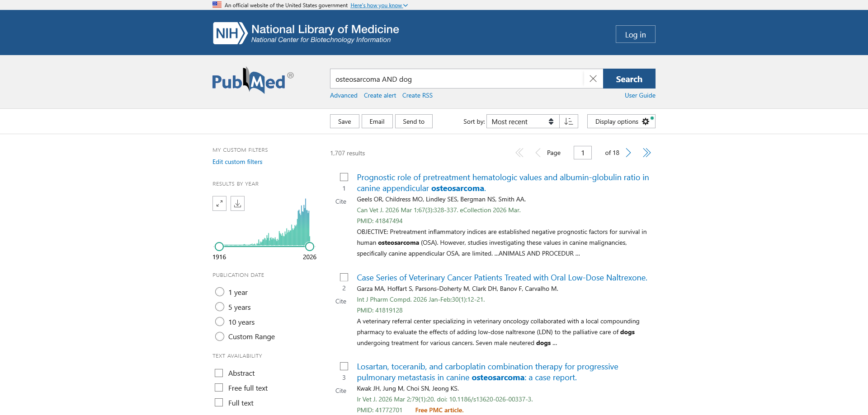Screen dimensions: 868x415
Task: Click the 2026 year slider handle
Action: point(310,247)
